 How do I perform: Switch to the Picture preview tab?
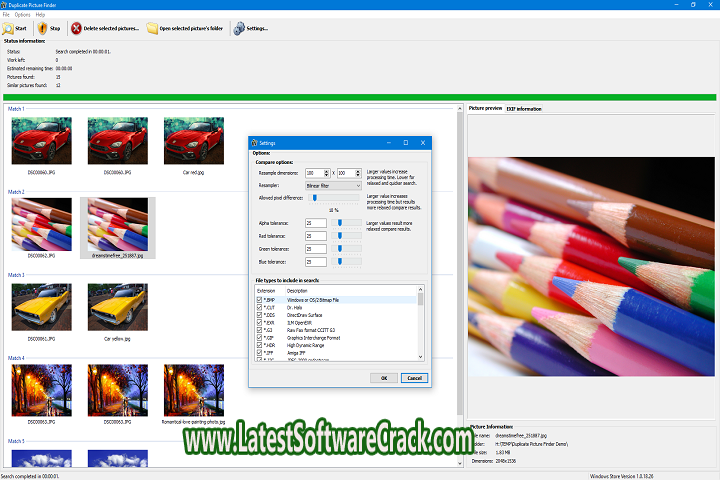485,108
